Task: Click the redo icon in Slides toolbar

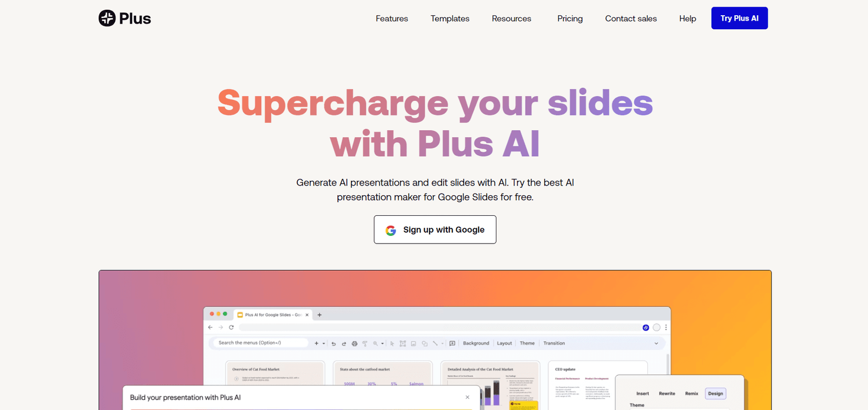Action: pyautogui.click(x=344, y=343)
